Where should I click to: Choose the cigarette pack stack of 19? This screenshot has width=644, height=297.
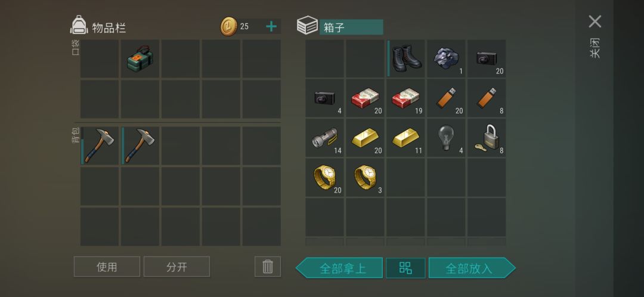pos(406,98)
